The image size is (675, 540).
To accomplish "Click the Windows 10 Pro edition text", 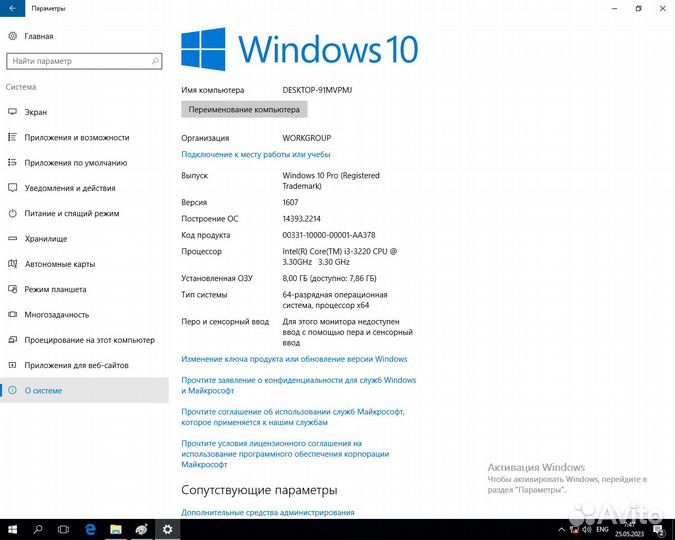I will coord(331,180).
